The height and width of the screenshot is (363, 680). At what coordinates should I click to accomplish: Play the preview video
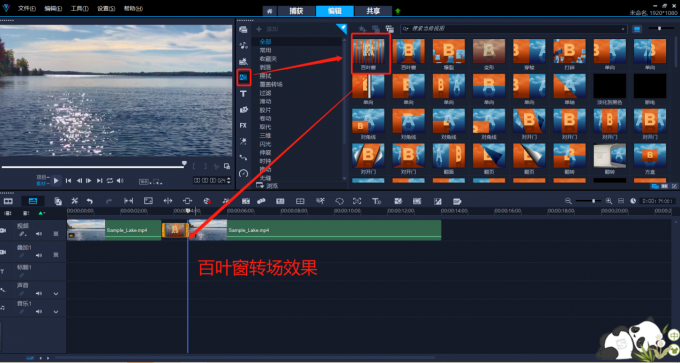[x=56, y=180]
